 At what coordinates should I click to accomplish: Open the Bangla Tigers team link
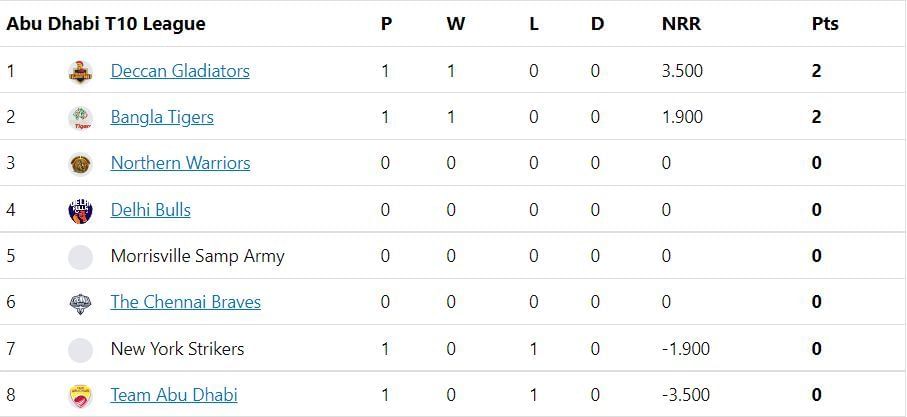click(x=162, y=117)
